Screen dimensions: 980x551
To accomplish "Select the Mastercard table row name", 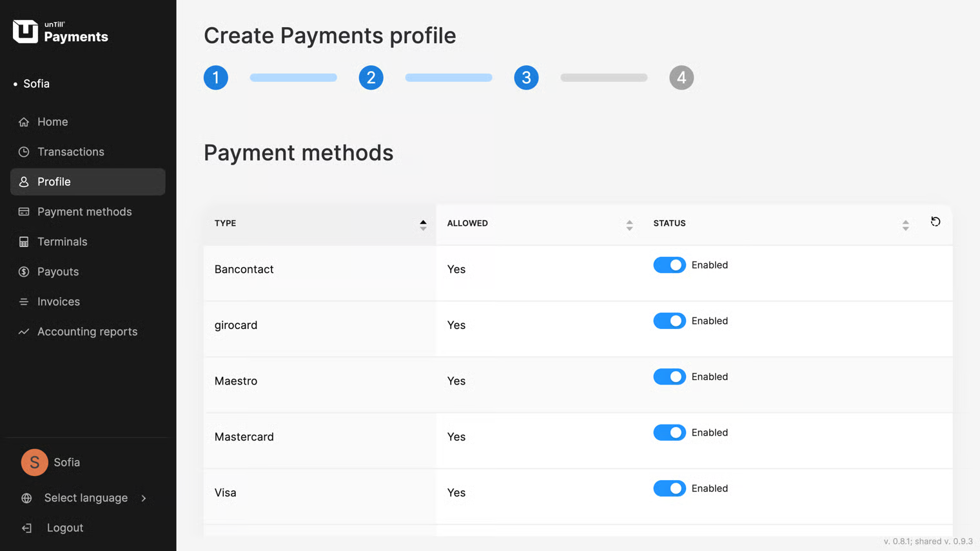I will point(244,437).
